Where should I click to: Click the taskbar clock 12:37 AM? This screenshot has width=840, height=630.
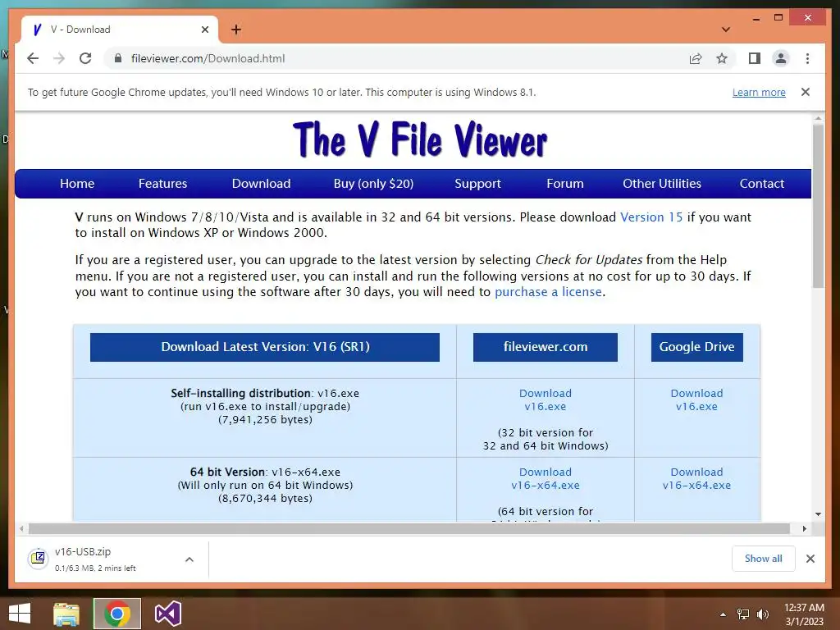804,608
